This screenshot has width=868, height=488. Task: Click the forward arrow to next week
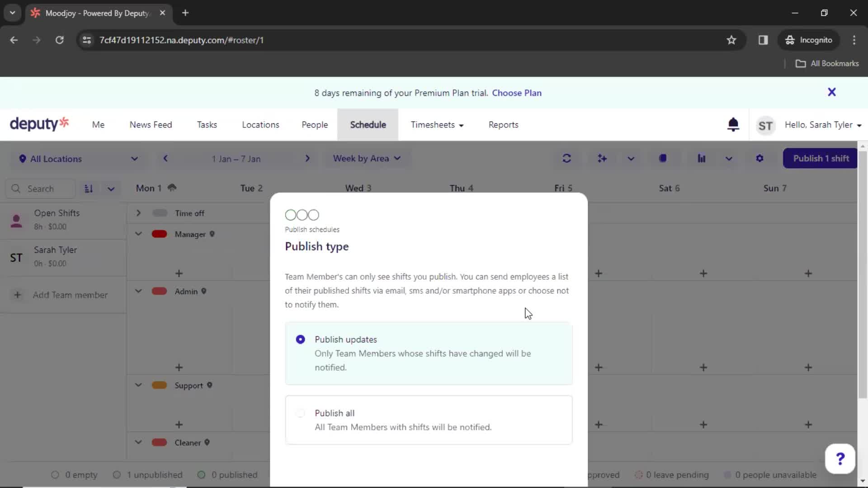(x=307, y=159)
